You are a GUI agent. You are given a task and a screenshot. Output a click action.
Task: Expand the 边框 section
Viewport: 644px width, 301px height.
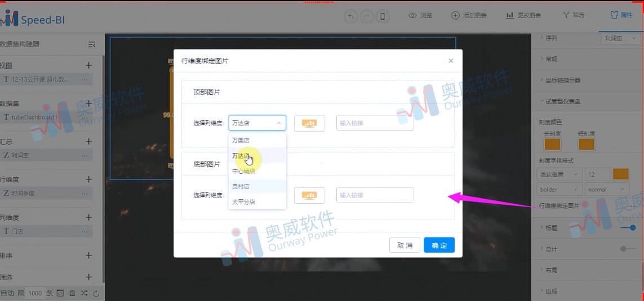[x=548, y=291]
